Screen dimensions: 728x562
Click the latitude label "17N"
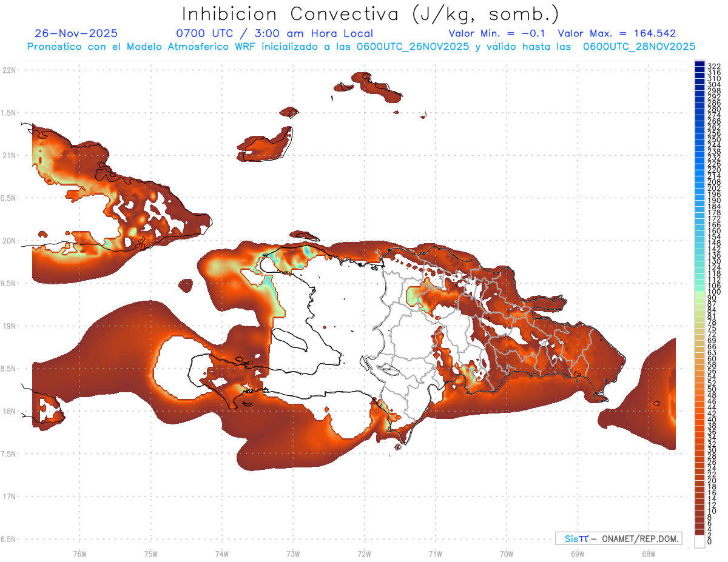8,497
